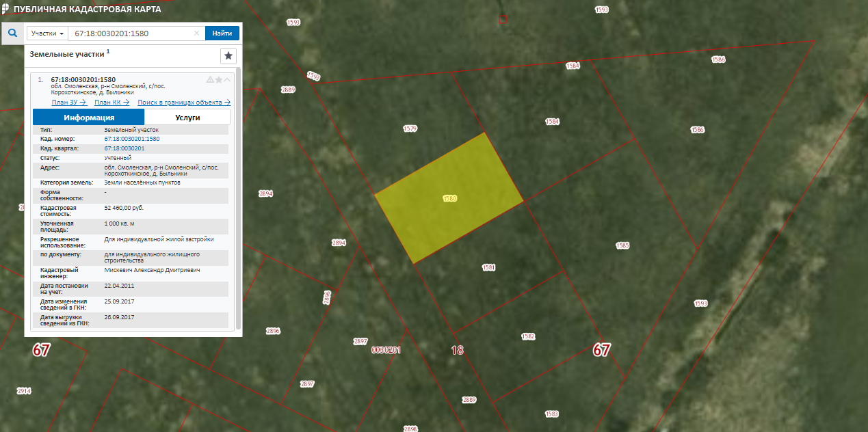Switch to the Информация tab
The image size is (868, 432).
tap(89, 118)
